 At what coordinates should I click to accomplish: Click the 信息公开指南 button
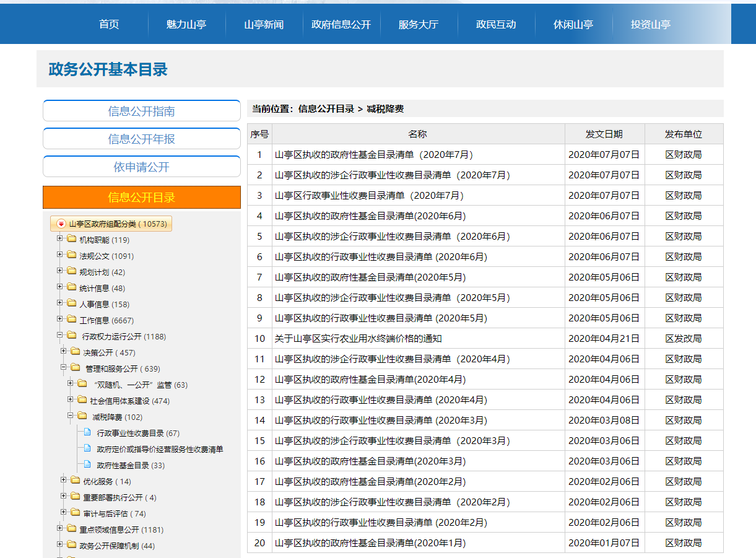[142, 111]
